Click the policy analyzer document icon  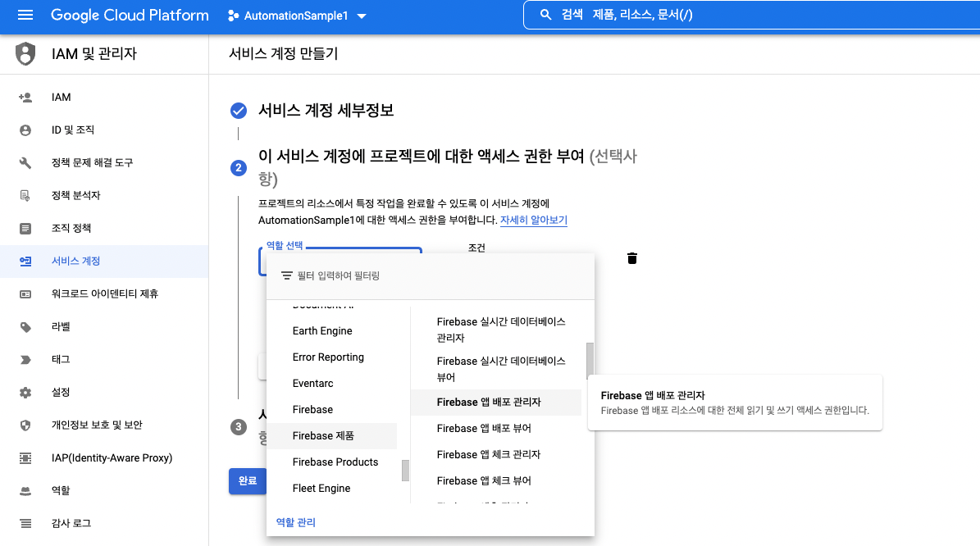(x=25, y=196)
